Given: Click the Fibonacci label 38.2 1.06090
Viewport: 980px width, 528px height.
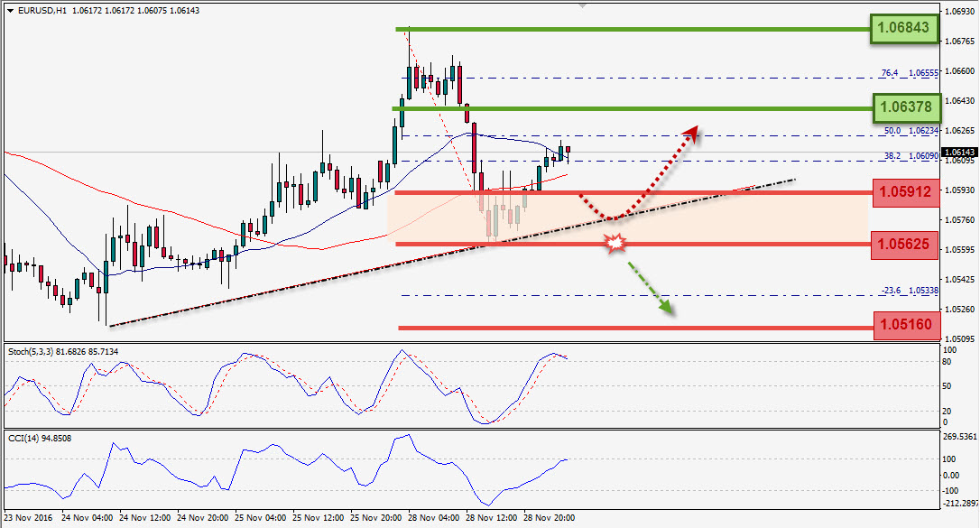Looking at the screenshot, I should [911, 155].
